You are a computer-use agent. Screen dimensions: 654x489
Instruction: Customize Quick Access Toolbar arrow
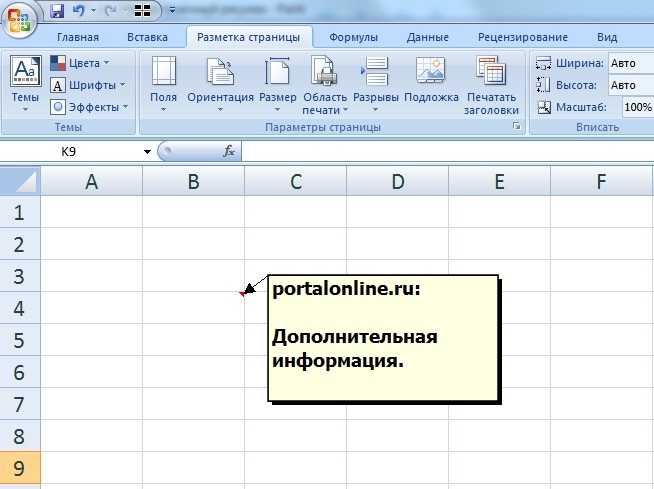click(x=172, y=11)
